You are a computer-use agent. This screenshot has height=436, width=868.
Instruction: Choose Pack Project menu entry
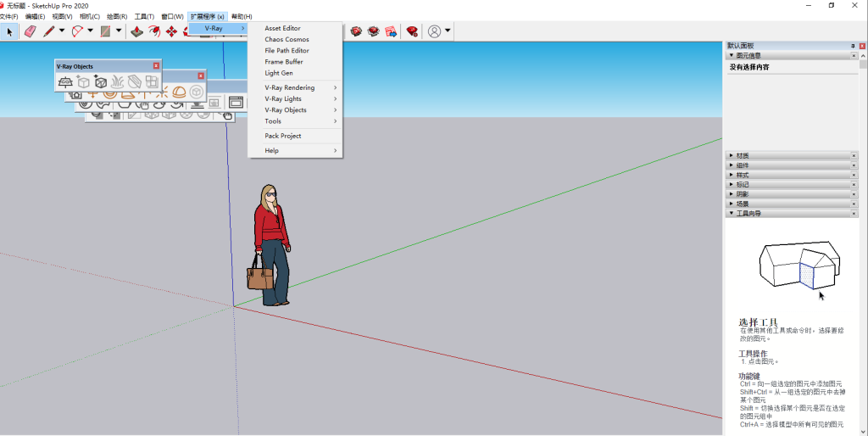click(282, 136)
